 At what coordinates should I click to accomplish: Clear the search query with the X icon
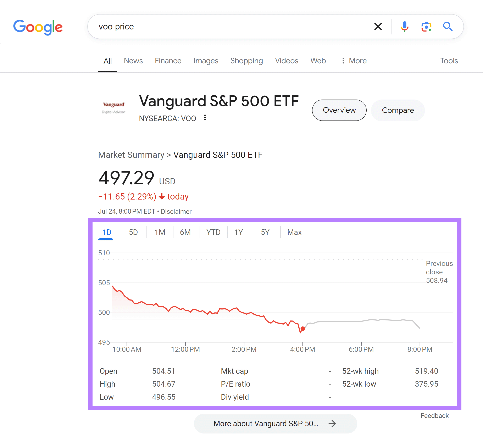378,27
